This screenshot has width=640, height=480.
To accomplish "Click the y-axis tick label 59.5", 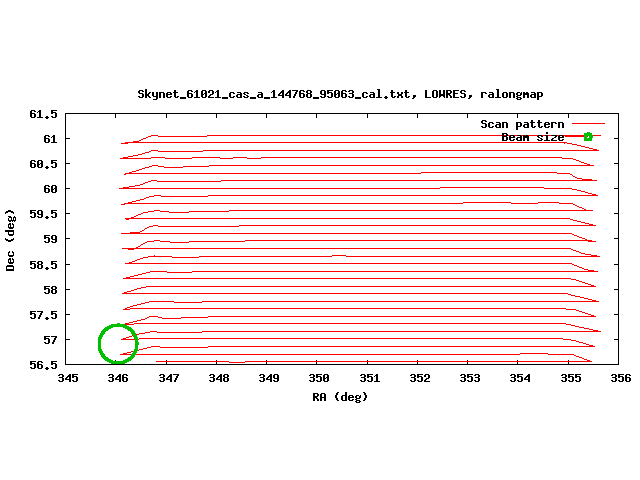I will pos(44,214).
